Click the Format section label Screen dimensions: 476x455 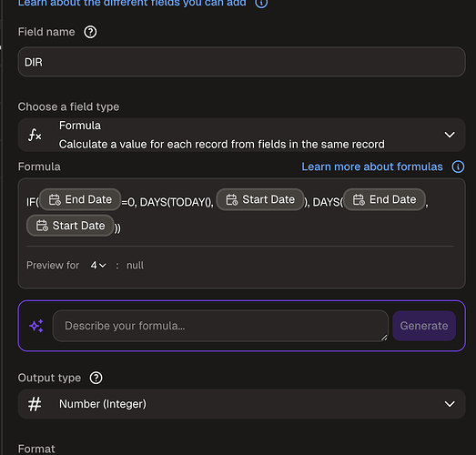click(x=36, y=449)
